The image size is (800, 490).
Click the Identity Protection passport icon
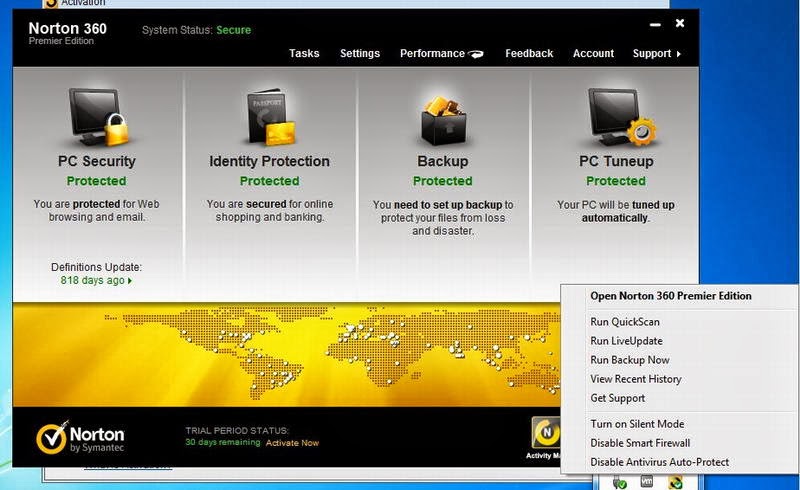pyautogui.click(x=271, y=118)
